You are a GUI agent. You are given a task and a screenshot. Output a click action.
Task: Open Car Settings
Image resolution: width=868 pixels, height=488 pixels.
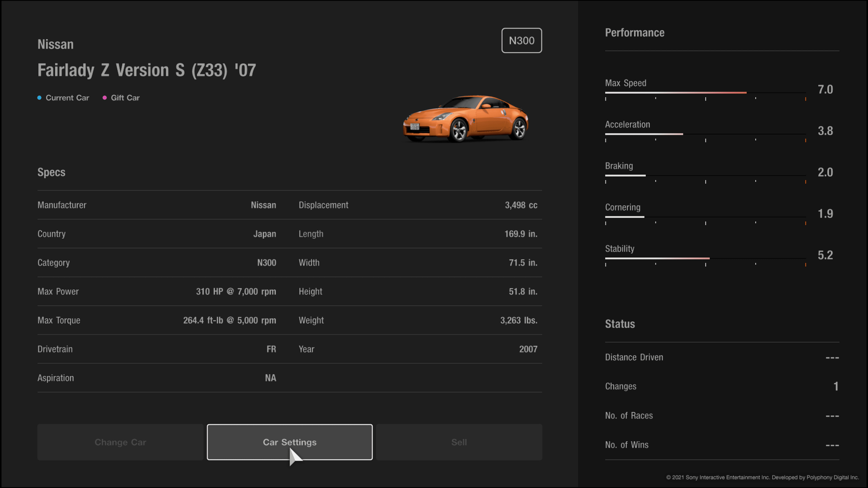pyautogui.click(x=289, y=442)
